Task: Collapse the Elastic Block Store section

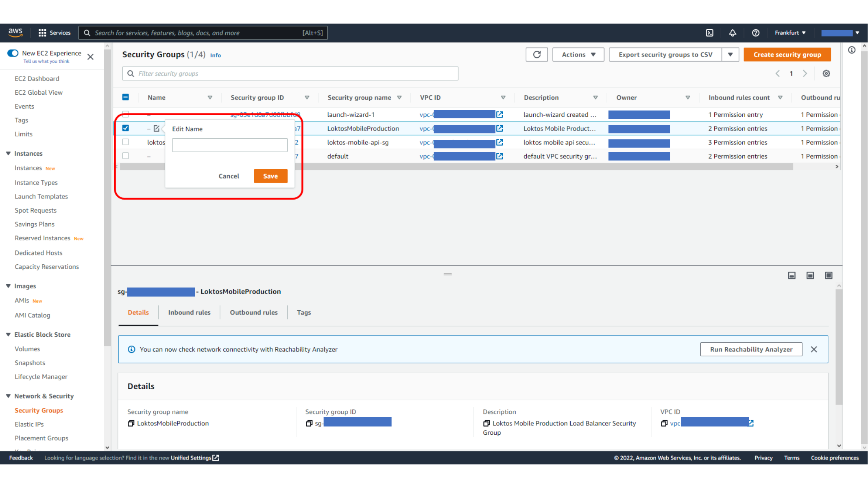Action: [x=8, y=334]
